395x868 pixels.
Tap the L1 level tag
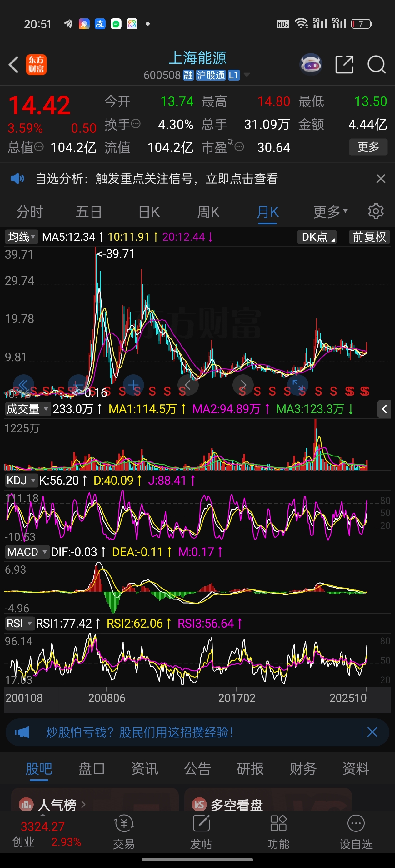tap(234, 75)
